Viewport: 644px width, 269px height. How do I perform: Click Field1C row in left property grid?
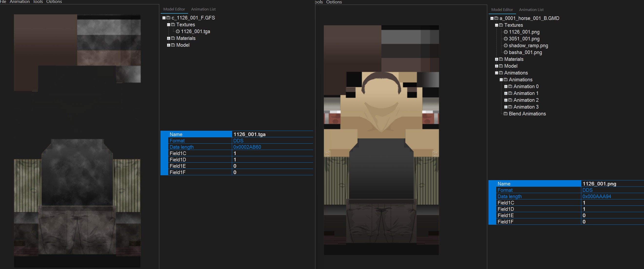pyautogui.click(x=240, y=153)
